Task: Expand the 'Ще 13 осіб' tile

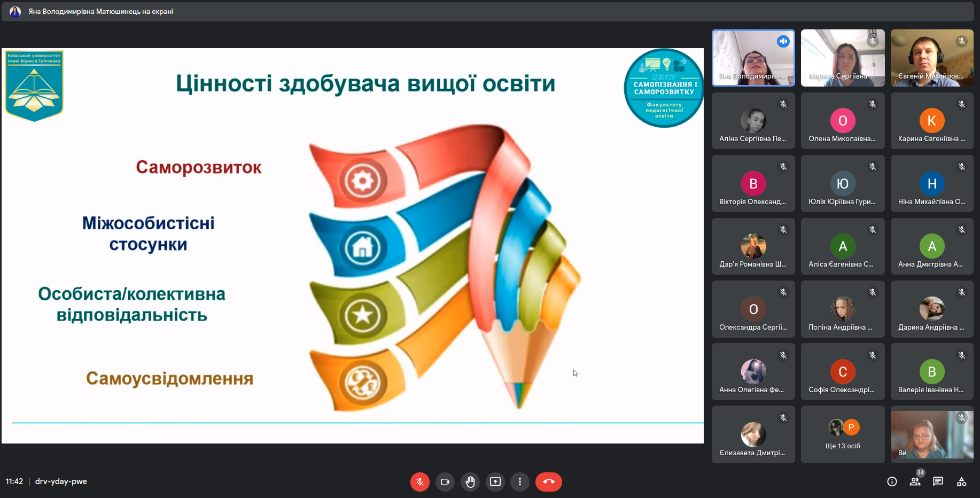Action: [x=843, y=434]
